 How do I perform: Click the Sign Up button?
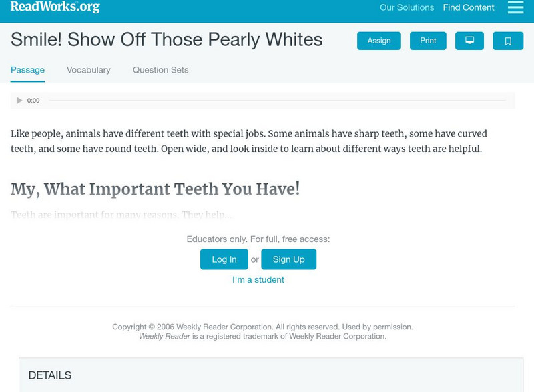(x=288, y=259)
